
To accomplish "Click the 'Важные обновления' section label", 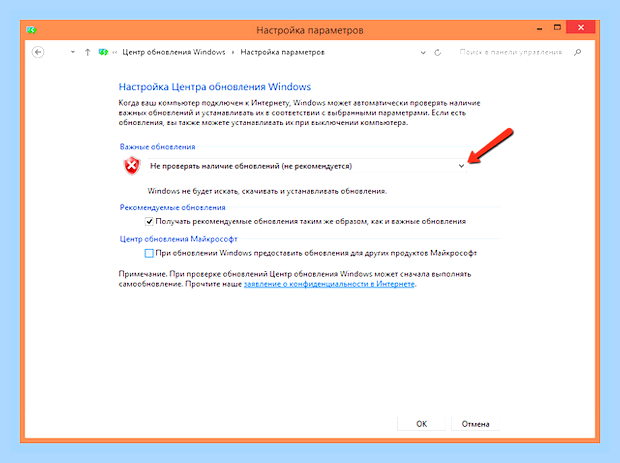I will coord(157,147).
